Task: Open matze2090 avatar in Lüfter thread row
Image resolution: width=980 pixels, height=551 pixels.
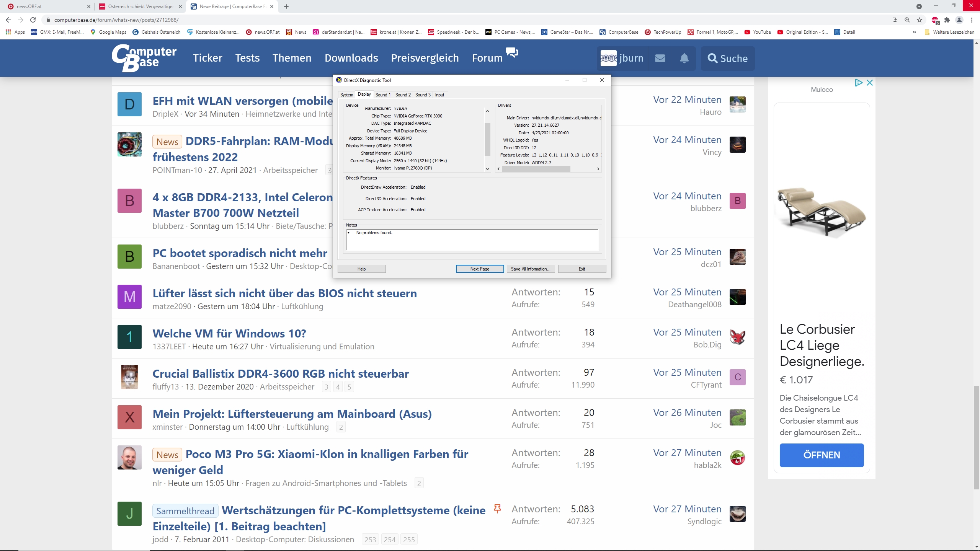Action: (x=129, y=297)
